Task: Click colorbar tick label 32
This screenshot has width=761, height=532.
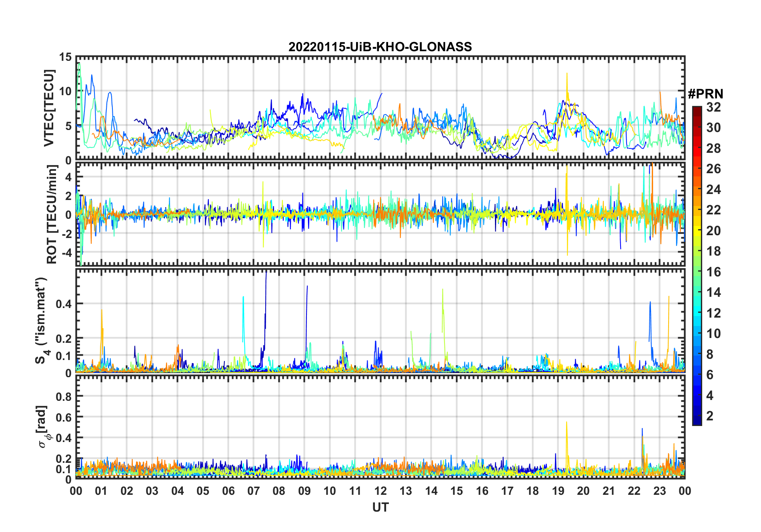Action: point(713,107)
